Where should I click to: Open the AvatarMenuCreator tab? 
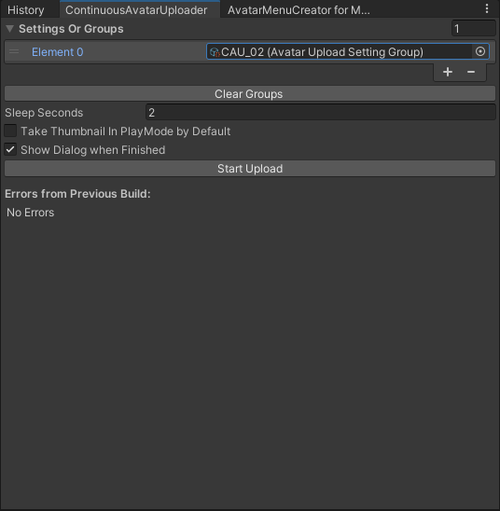point(299,10)
